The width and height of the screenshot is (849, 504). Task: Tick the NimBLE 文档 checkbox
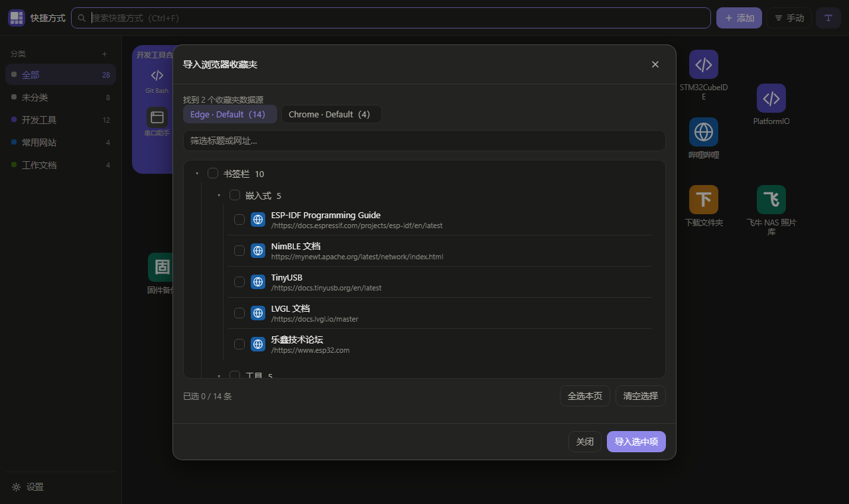point(239,251)
